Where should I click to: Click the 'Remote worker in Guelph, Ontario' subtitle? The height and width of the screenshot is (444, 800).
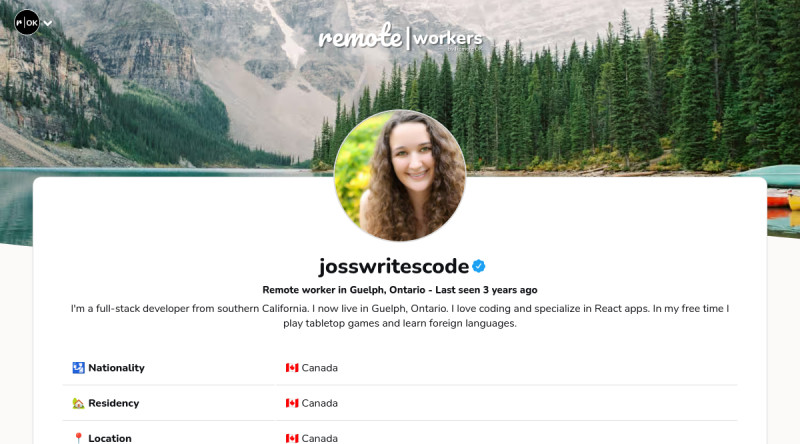[x=343, y=290]
